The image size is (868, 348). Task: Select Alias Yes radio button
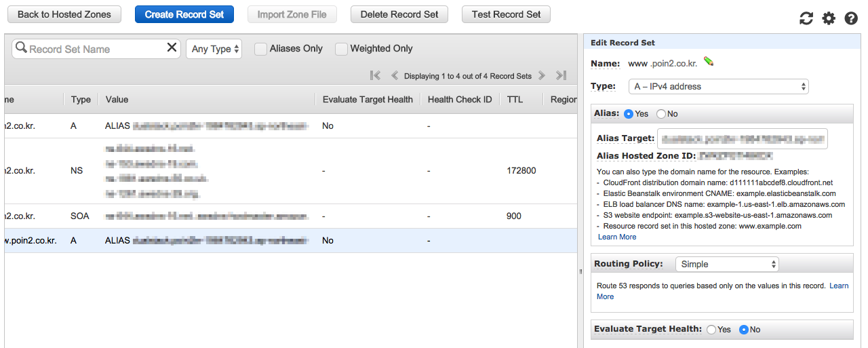point(628,114)
